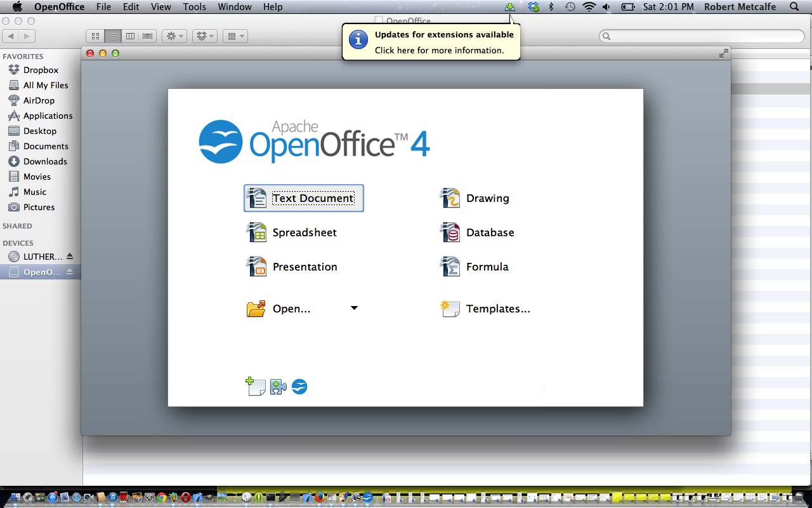Open the Window menu

(235, 7)
